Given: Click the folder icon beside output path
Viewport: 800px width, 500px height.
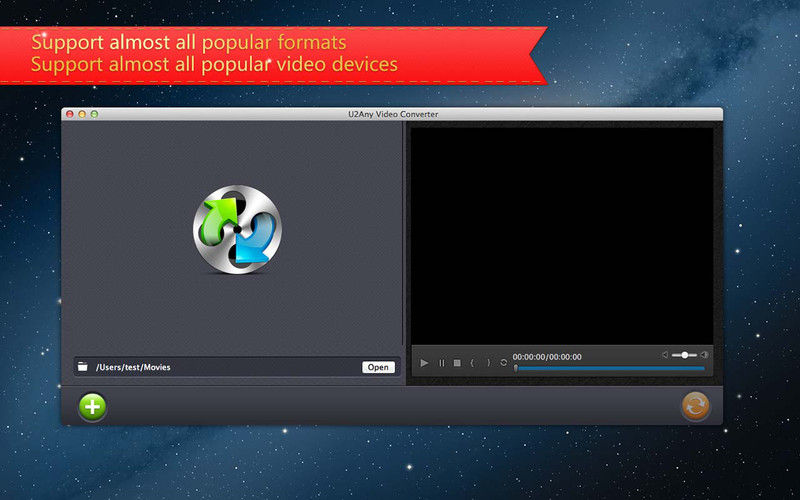Looking at the screenshot, I should click(x=83, y=366).
